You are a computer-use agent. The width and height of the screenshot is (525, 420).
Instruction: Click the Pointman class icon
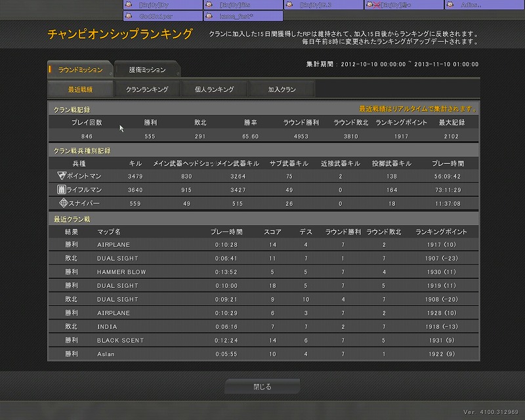click(x=62, y=177)
